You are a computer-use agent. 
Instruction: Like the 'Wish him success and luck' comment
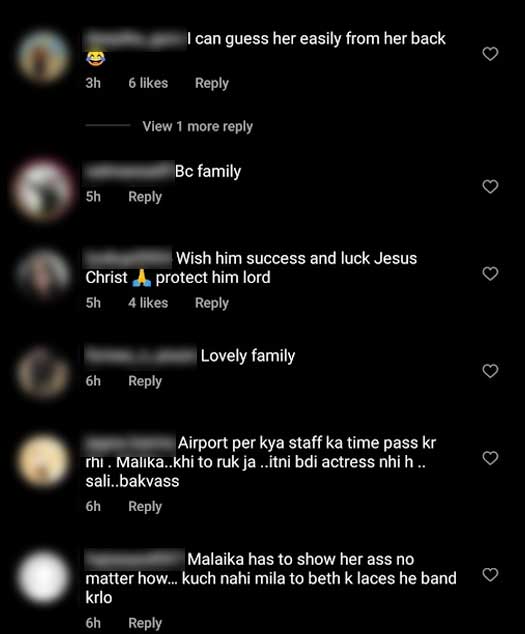pos(490,274)
